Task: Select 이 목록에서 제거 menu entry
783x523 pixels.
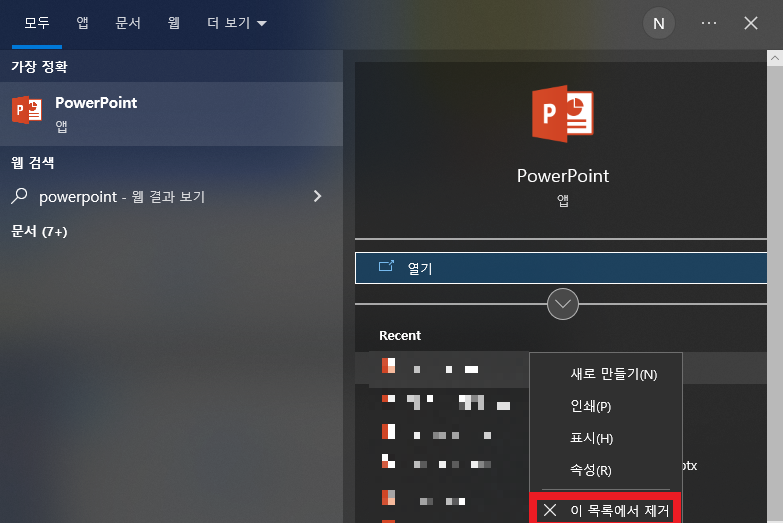Action: click(606, 510)
